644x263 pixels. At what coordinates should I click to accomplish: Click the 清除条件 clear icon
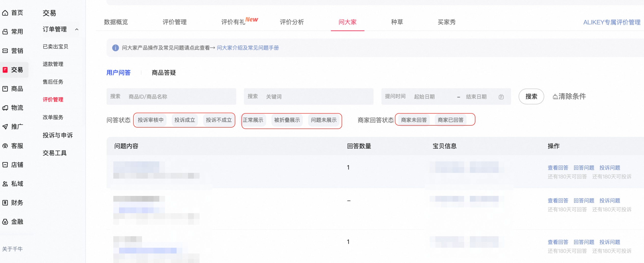pyautogui.click(x=555, y=97)
